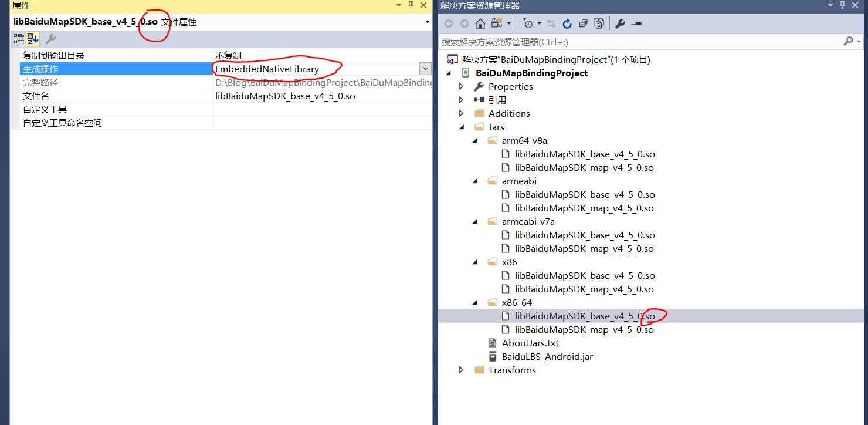Open the object selector dropdown in Properties
868x425 pixels.
[427, 22]
